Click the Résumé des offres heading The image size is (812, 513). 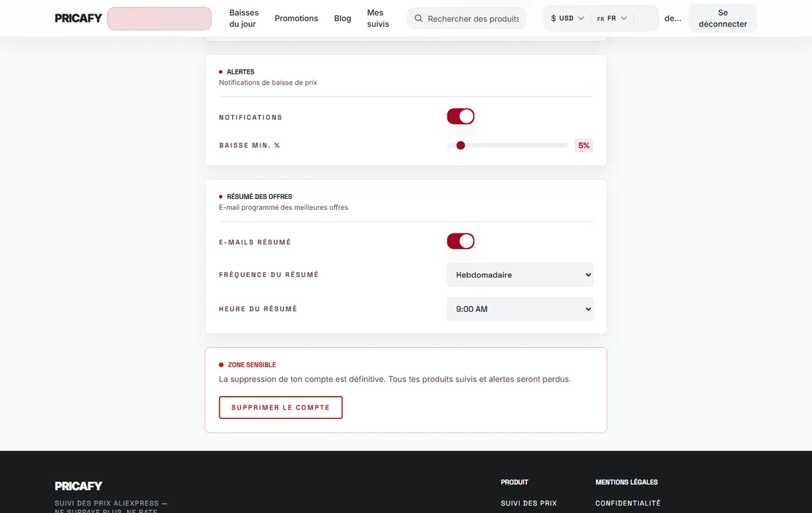(x=260, y=196)
